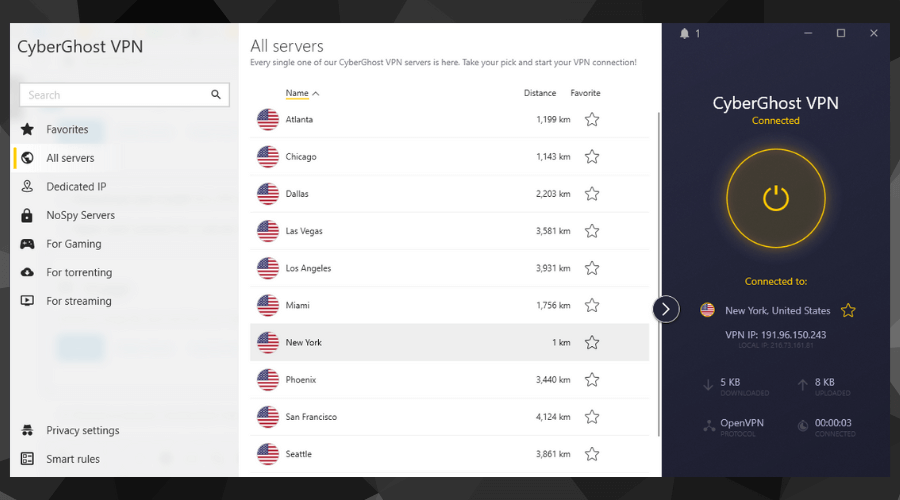Select Dallas server name
Image resolution: width=900 pixels, height=500 pixels.
pyautogui.click(x=297, y=194)
